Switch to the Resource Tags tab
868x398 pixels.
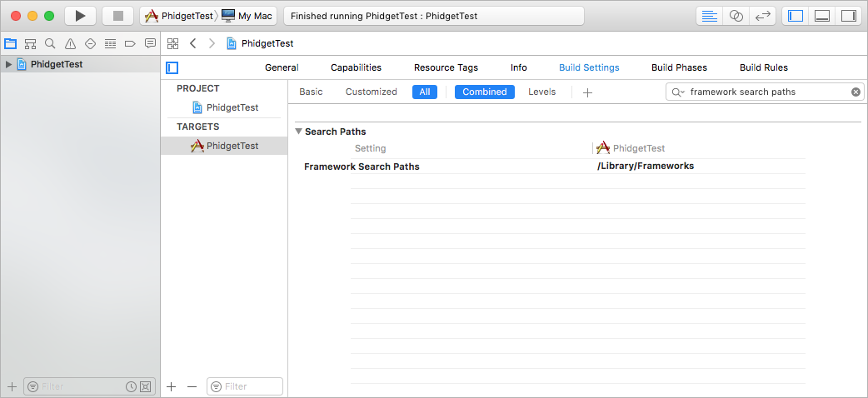[446, 67]
